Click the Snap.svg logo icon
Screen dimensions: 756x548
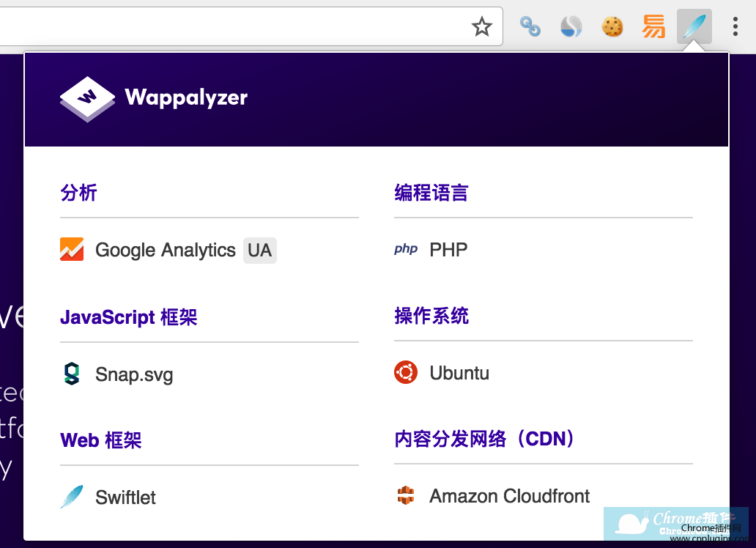72,374
